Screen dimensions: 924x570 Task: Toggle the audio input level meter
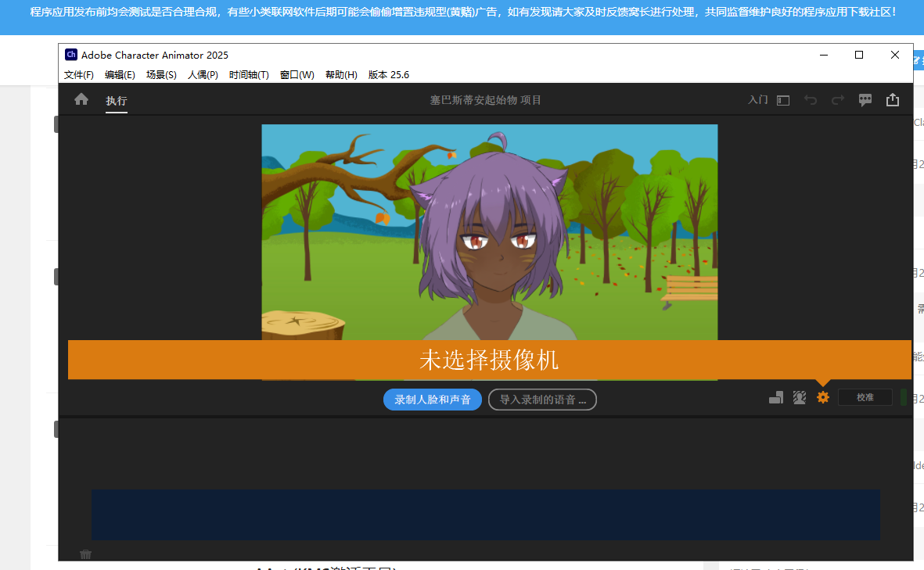point(905,397)
